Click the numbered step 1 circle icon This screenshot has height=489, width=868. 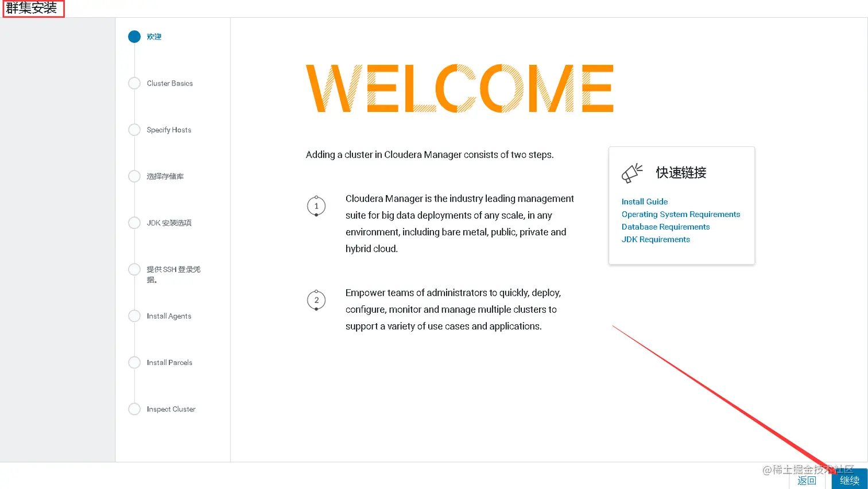(316, 206)
